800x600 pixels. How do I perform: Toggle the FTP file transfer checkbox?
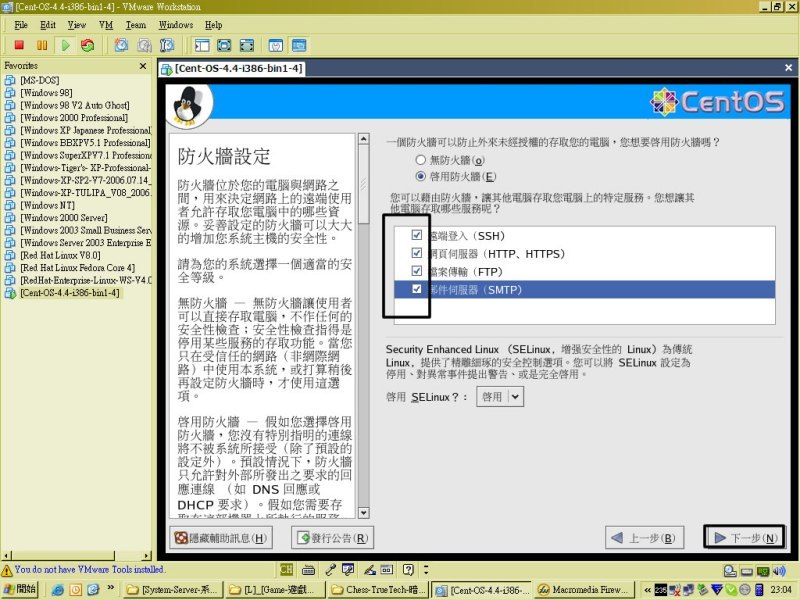417,270
